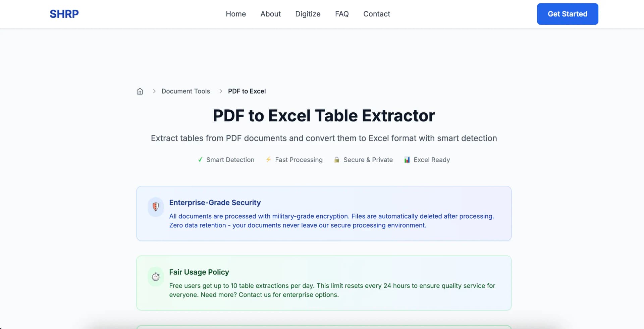Image resolution: width=644 pixels, height=329 pixels.
Task: Click PDF to Excel in the breadcrumb
Action: [247, 91]
